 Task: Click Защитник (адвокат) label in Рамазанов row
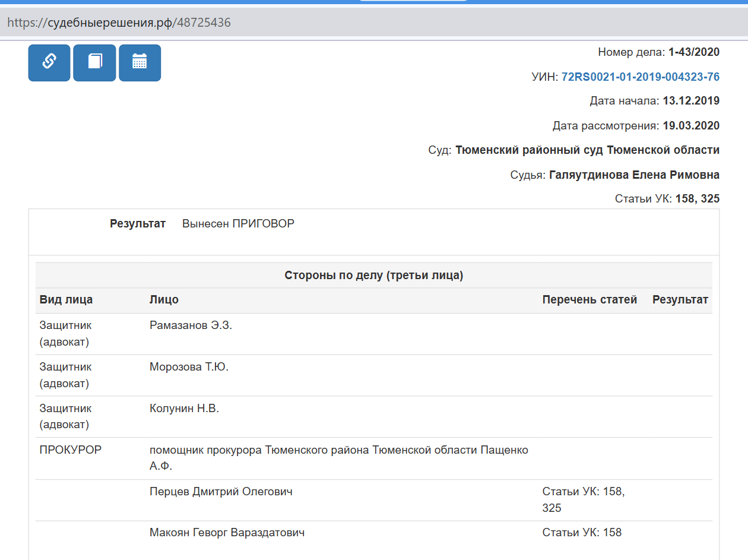click(66, 334)
